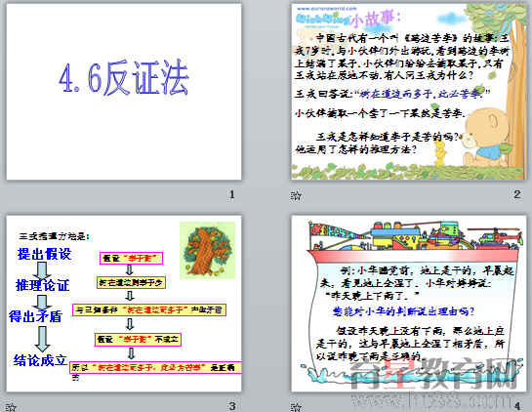Click the arrow above 结论成立

tap(42, 339)
